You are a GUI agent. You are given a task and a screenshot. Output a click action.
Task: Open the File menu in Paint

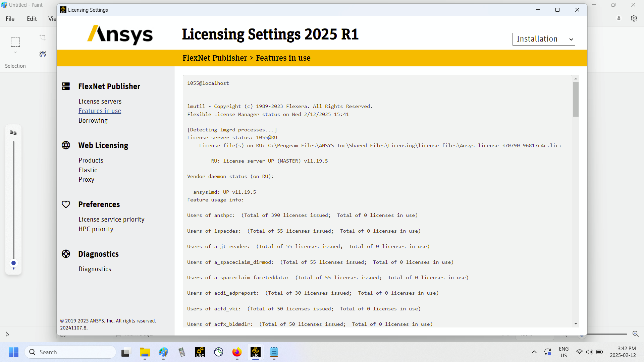(x=10, y=19)
